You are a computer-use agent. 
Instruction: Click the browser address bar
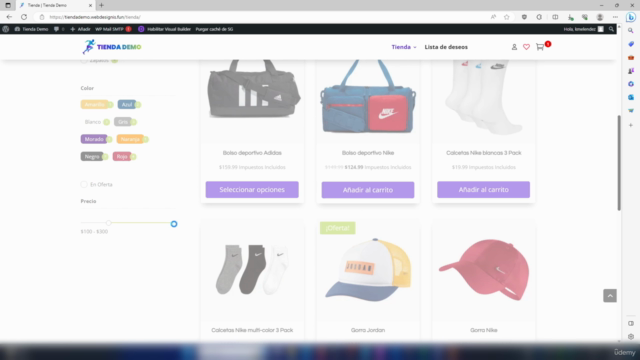(x=261, y=17)
